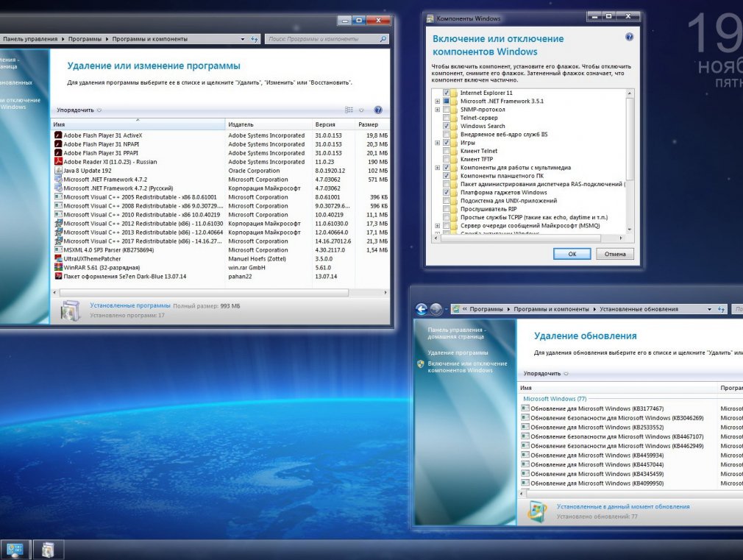Viewport: 743px width, 560px height.
Task: Select Microsoft Visual C++ 2017 Redistributable row
Action: [221, 241]
